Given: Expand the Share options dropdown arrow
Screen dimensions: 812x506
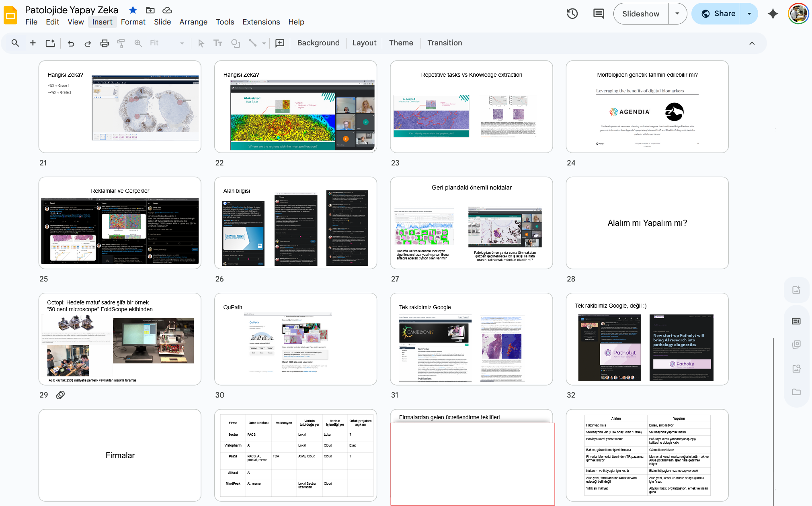Looking at the screenshot, I should [x=749, y=14].
